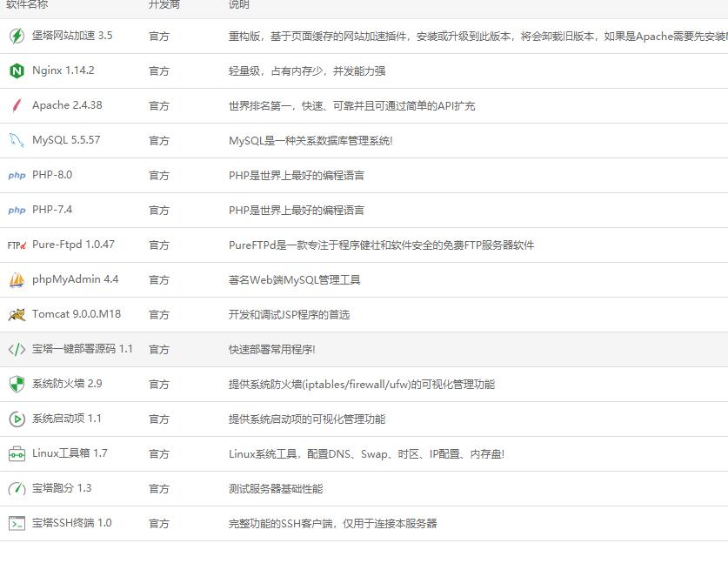Viewport: 728px width, 570px height.
Task: Click description 测试服务器基础性能
Action: coord(276,489)
